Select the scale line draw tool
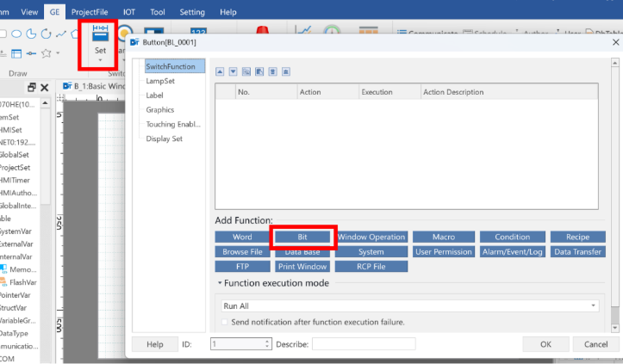This screenshot has width=623, height=364. 31,53
